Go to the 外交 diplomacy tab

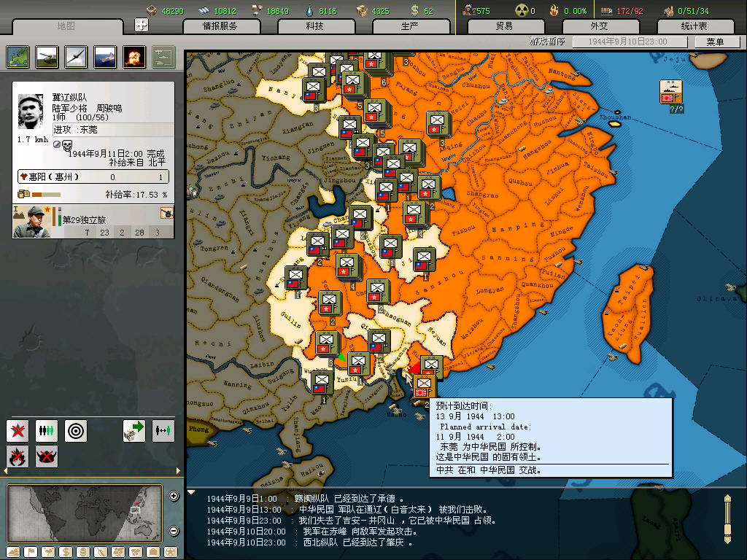(600, 26)
